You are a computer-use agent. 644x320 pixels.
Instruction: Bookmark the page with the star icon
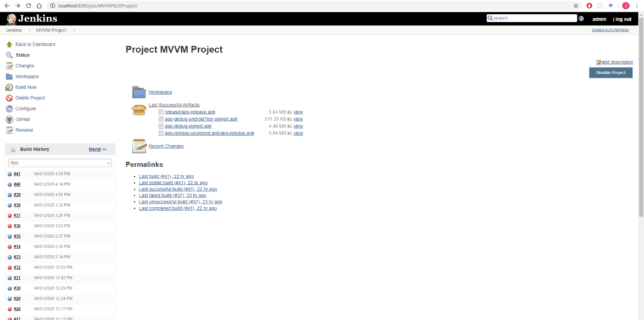coord(576,6)
